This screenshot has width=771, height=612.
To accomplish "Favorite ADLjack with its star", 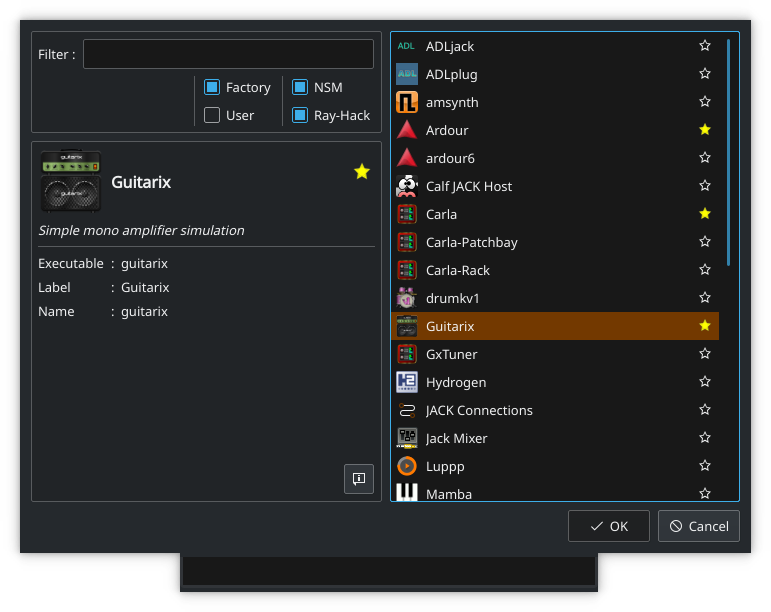I will pos(705,46).
